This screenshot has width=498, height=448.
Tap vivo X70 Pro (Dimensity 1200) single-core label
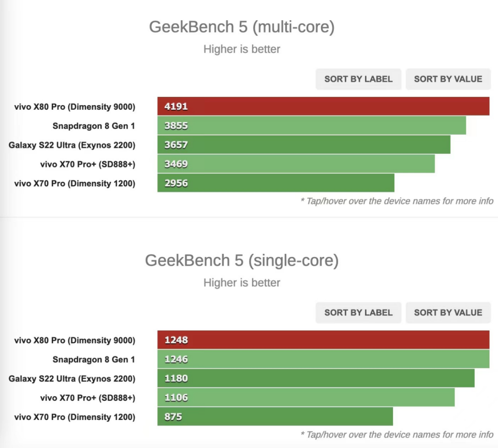point(75,417)
